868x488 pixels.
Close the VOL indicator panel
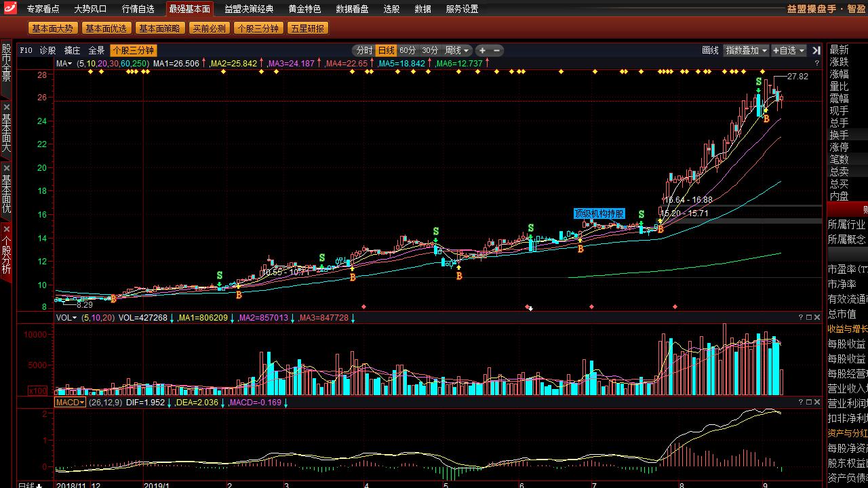[817, 317]
